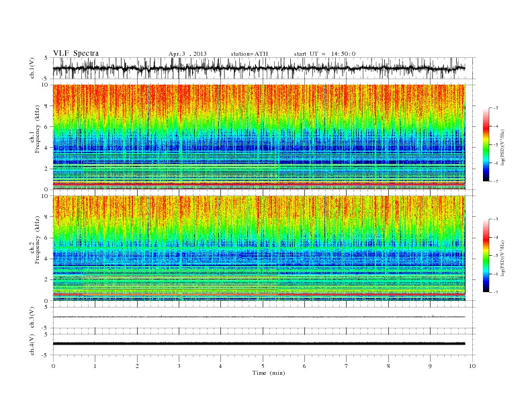Click inside the ch.2 frequency spectrogram
This screenshot has width=532, height=411.
pos(259,248)
